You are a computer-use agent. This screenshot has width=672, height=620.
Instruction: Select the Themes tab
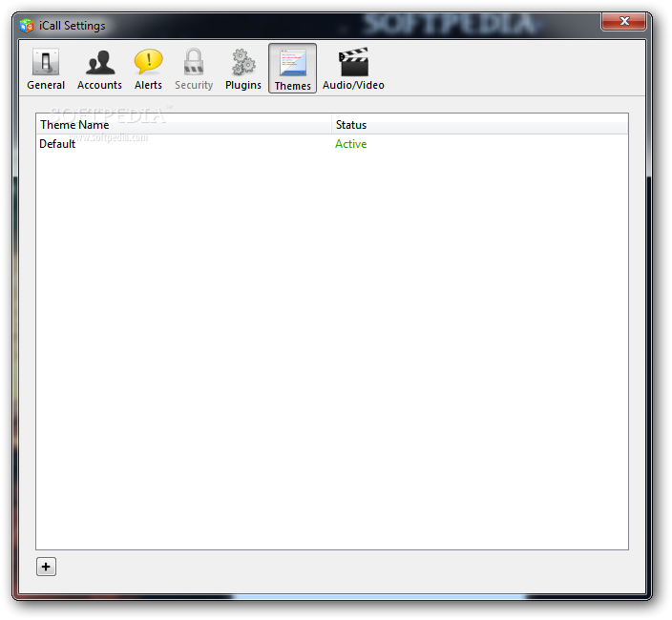tap(293, 69)
